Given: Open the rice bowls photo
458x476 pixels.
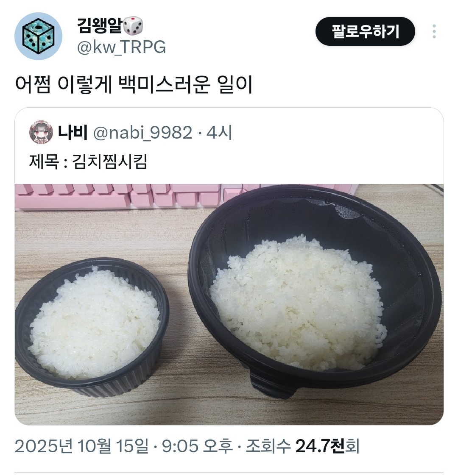Looking at the screenshot, I should pos(229,304).
